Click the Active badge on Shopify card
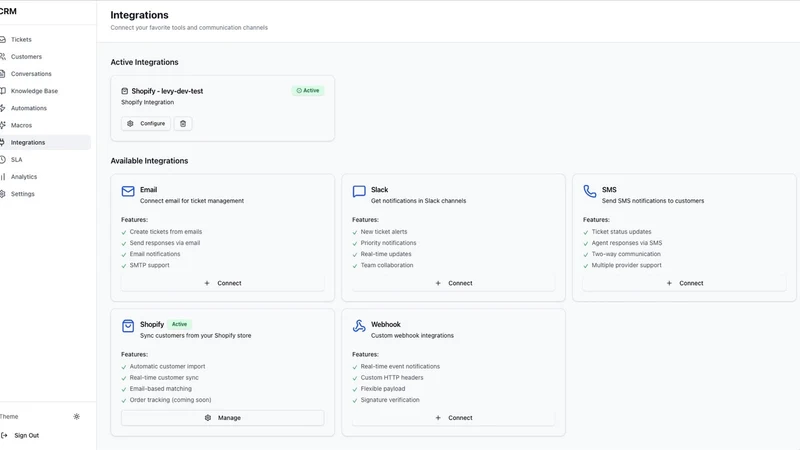 click(179, 324)
